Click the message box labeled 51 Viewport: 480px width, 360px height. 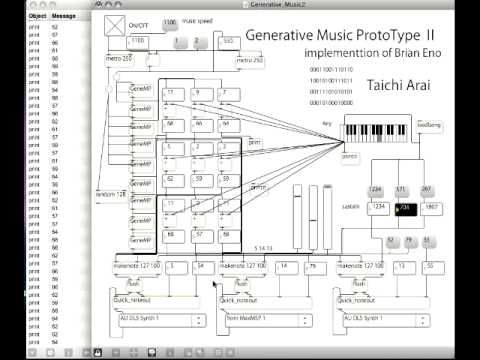tap(429, 242)
